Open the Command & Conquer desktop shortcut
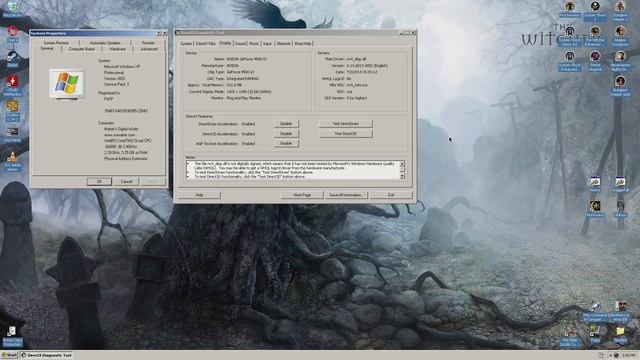The image size is (640, 360). tap(595, 312)
